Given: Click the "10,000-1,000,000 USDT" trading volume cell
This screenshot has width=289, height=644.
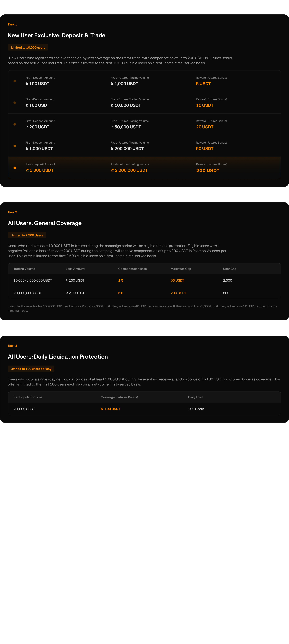Looking at the screenshot, I should (x=33, y=281).
